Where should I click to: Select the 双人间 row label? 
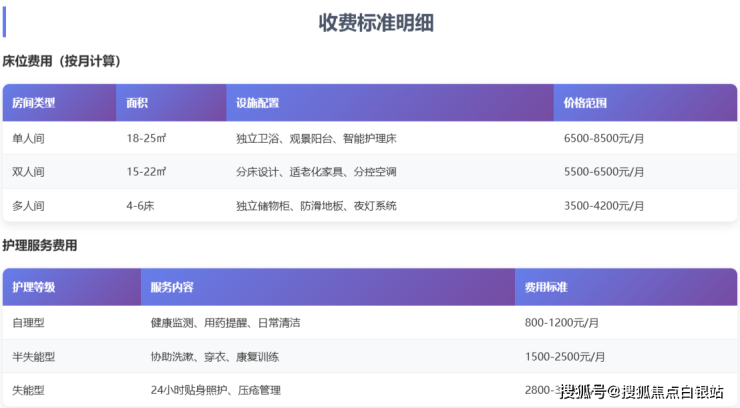tap(28, 172)
